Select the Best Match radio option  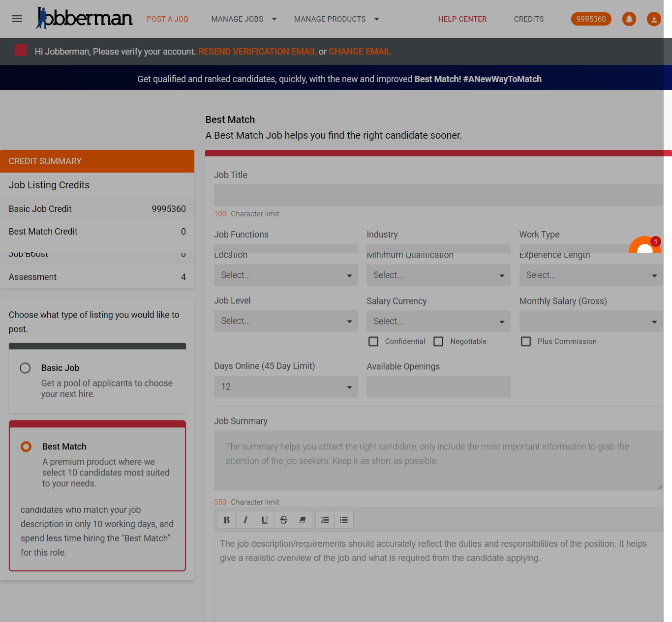[x=26, y=446]
